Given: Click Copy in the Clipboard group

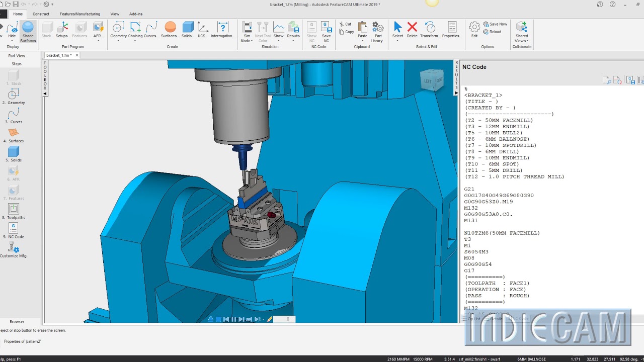Looking at the screenshot, I should tap(346, 32).
